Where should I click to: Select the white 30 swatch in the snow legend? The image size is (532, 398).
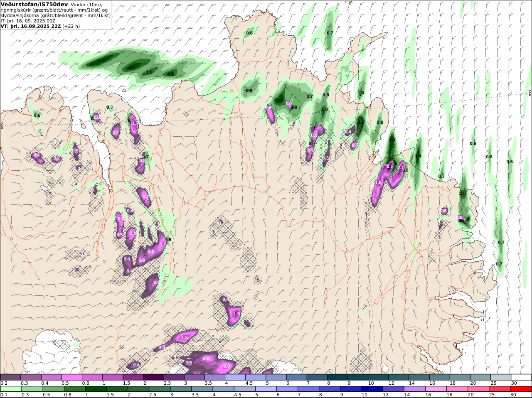tap(521, 377)
